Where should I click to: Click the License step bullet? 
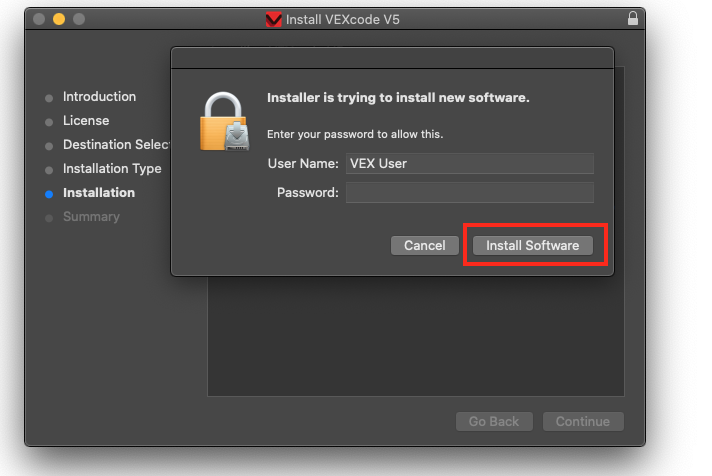[x=49, y=122]
